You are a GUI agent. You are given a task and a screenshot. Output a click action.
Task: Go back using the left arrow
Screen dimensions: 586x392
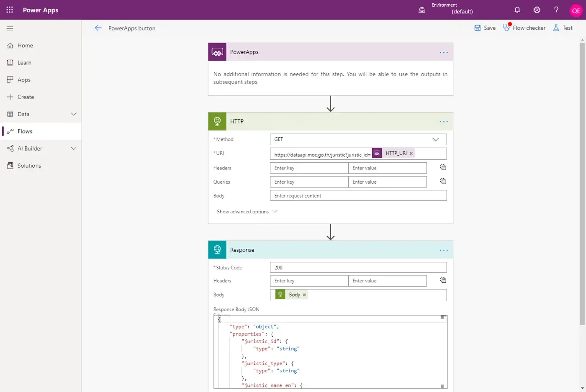point(98,28)
